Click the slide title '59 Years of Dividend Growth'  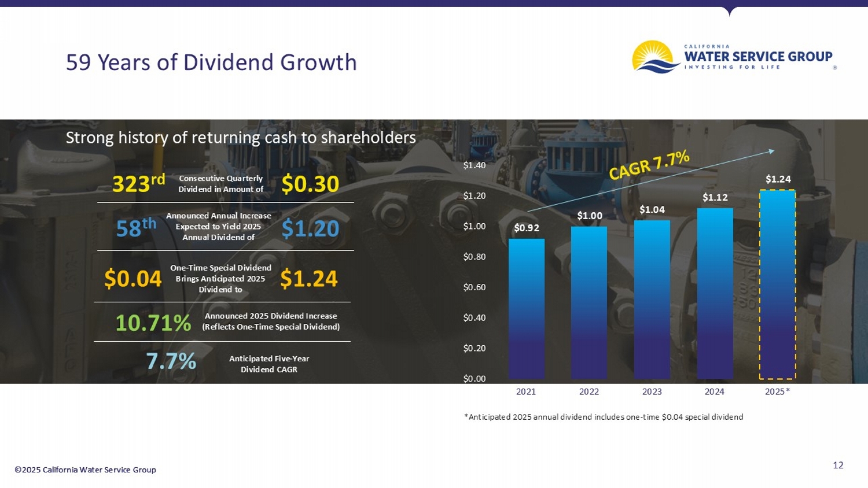point(211,62)
